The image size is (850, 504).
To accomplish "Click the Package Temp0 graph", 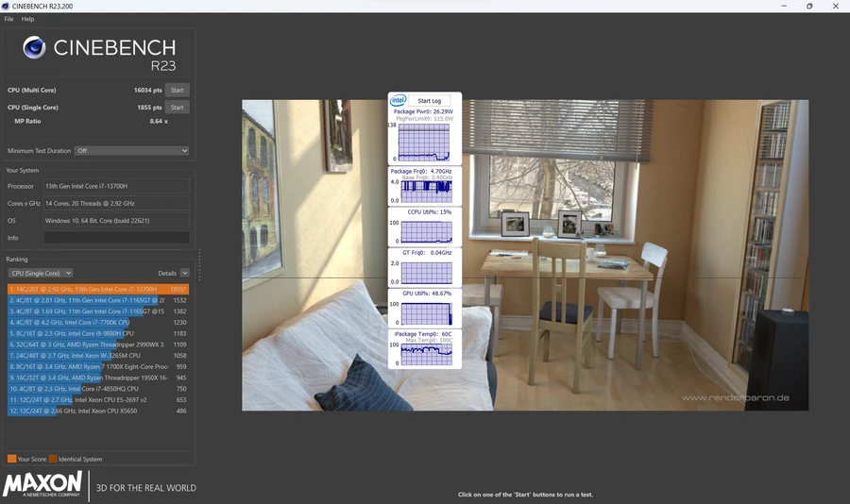I will click(427, 355).
